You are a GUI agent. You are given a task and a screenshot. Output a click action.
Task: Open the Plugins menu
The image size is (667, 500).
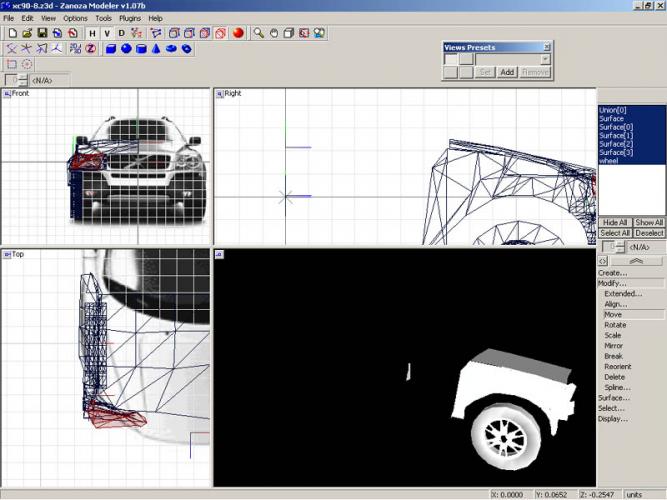tap(130, 18)
